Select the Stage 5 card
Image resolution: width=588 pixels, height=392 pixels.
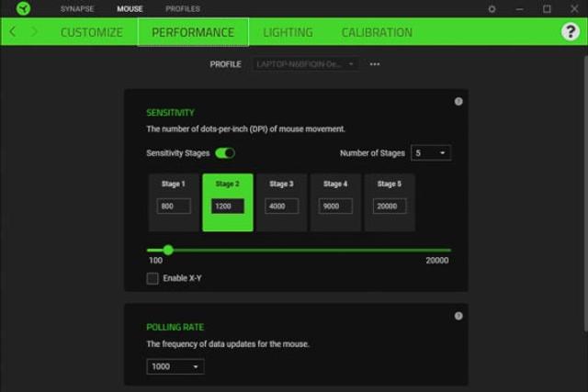click(390, 202)
